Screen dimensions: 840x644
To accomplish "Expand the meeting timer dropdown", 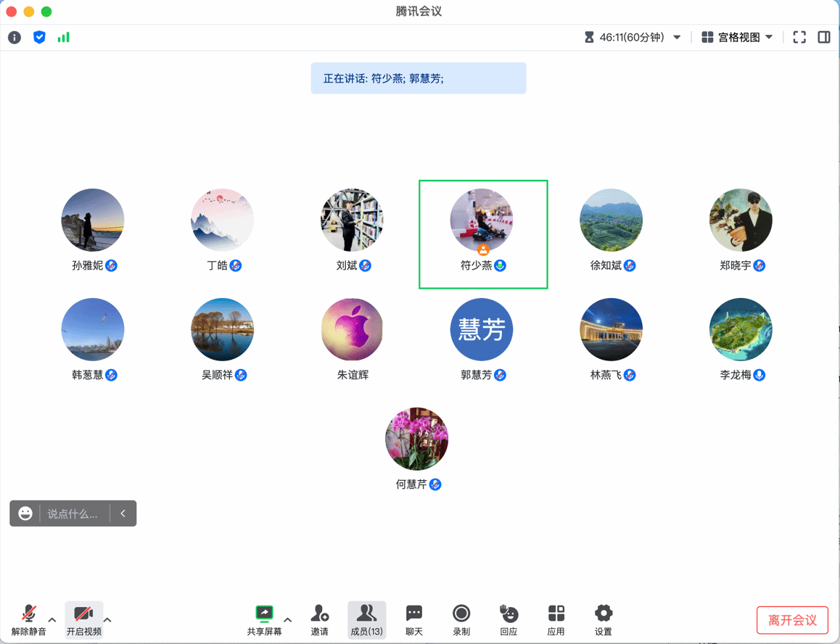I will [677, 38].
